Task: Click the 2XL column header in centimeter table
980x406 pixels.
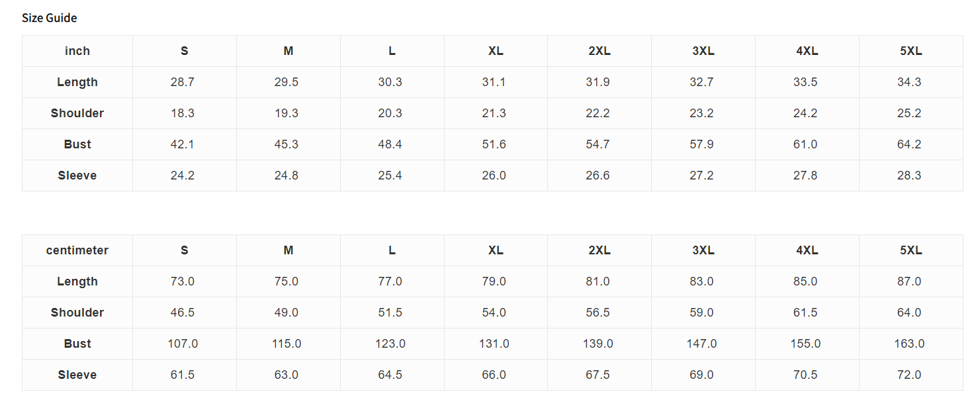Action: click(x=600, y=250)
